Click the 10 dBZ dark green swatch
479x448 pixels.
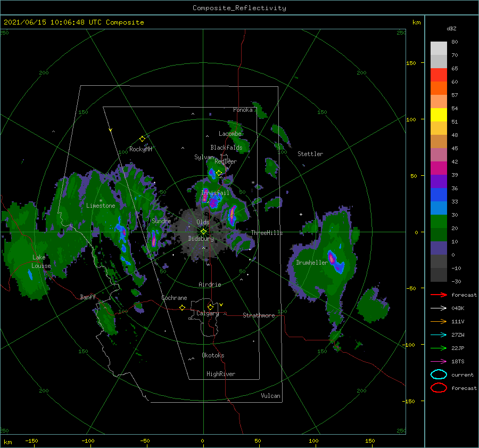click(x=439, y=235)
